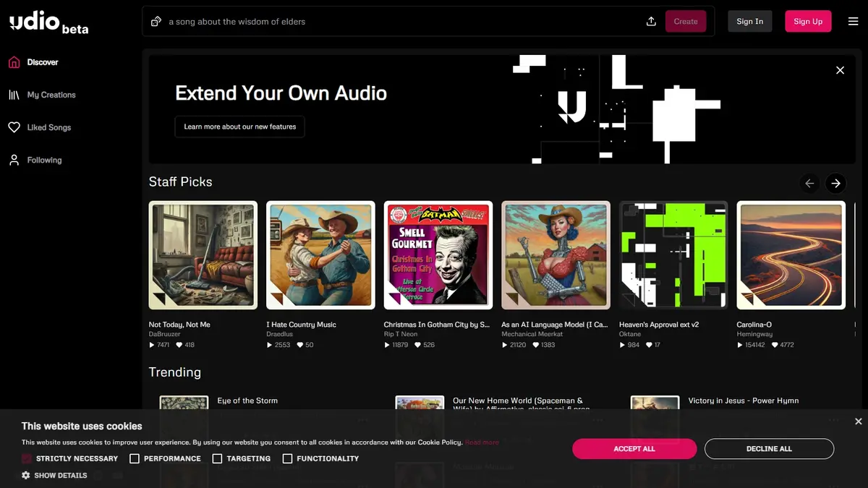Open the I Hate Country Music cover thumbnail
The width and height of the screenshot is (868, 488).
tap(320, 255)
